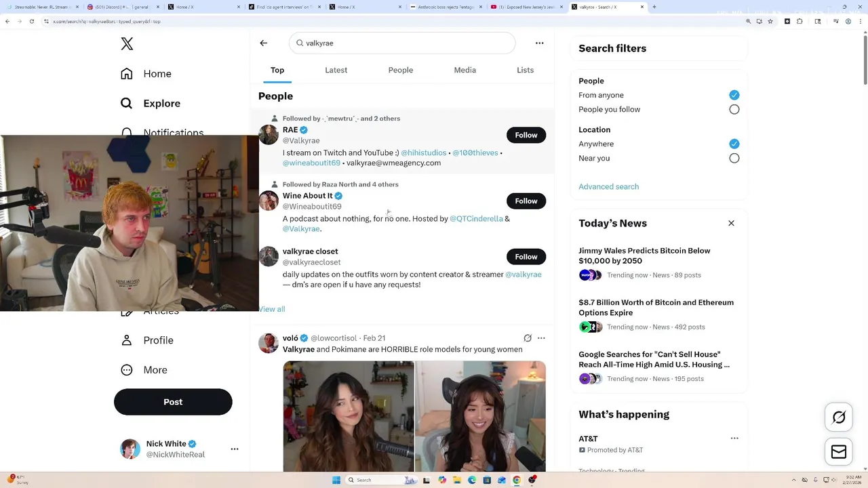The width and height of the screenshot is (868, 488).
Task: Open the More menu in sidebar
Action: (144, 370)
